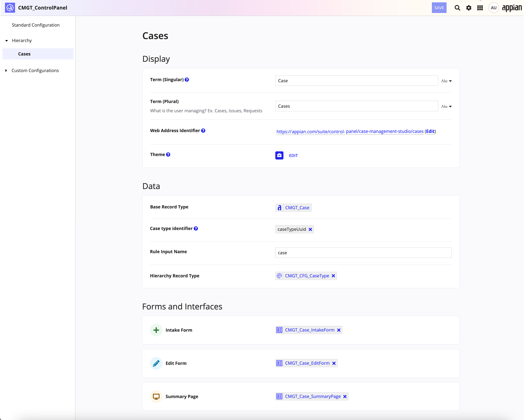Select Cases in the sidebar

click(x=38, y=54)
